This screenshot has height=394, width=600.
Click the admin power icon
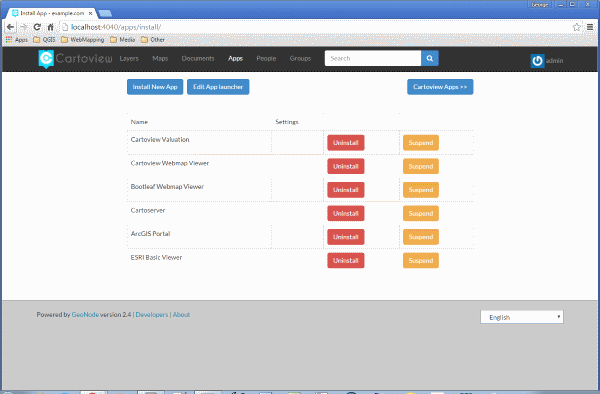tap(537, 61)
